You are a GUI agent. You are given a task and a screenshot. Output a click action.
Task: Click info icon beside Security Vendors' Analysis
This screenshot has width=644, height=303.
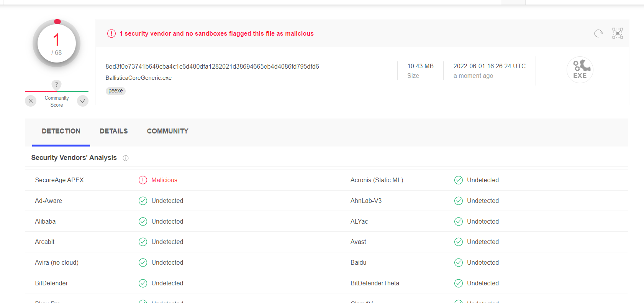coord(126,158)
